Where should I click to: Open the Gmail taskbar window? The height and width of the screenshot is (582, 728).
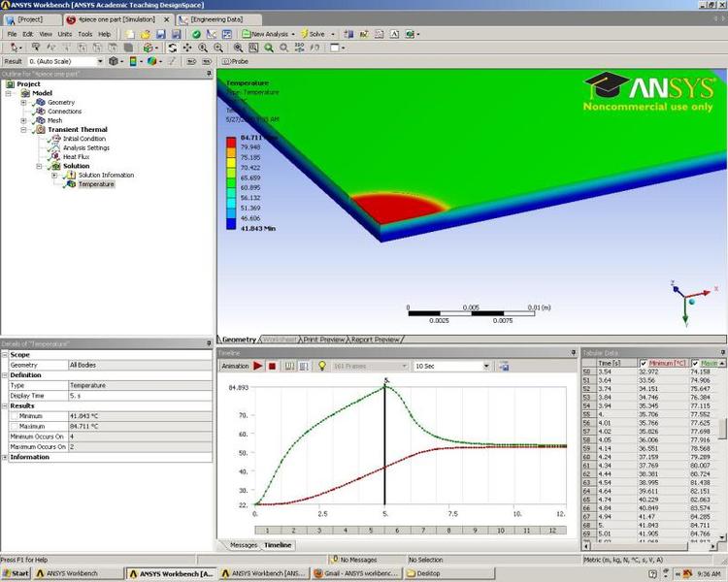[x=355, y=573]
